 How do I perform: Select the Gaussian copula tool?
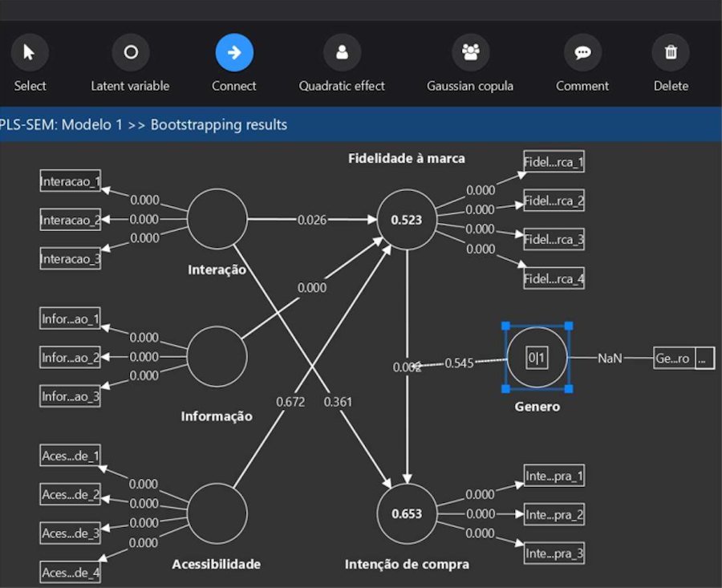pyautogui.click(x=470, y=54)
